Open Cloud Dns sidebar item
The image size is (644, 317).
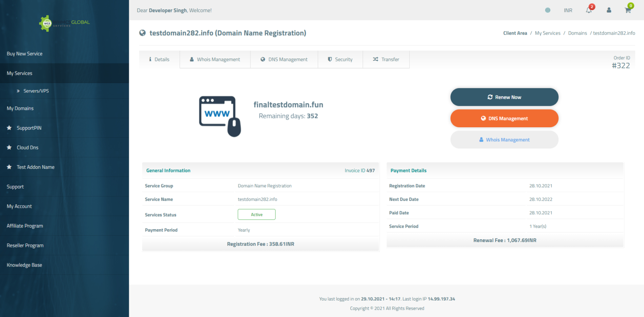tap(64, 147)
